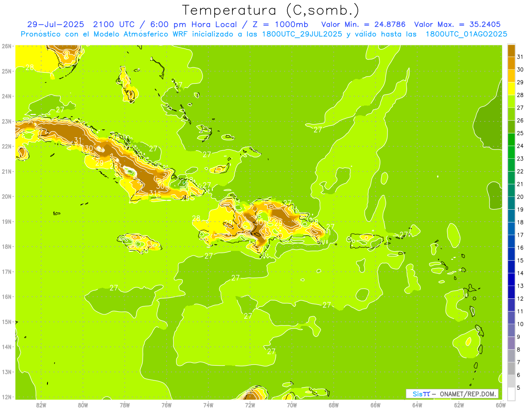The image size is (532, 411).
Task: Click the 18N latitude axis label
Action: coord(7,247)
